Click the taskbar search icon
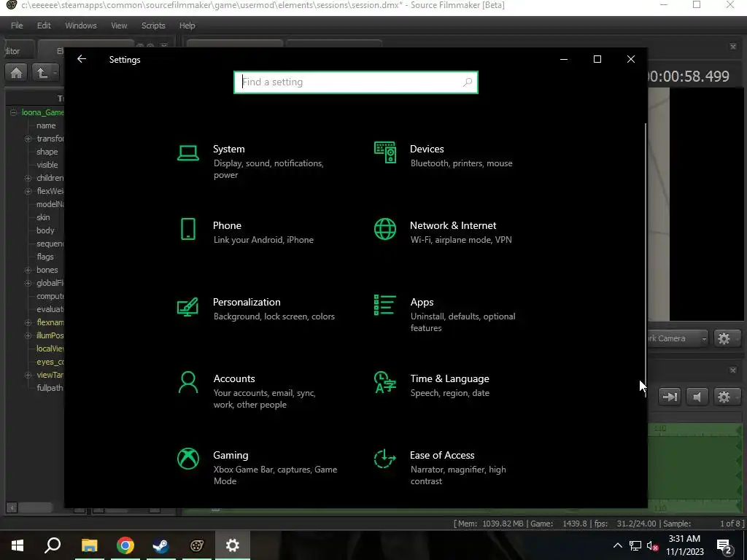Screen dimensions: 747x560 pyautogui.click(x=53, y=545)
